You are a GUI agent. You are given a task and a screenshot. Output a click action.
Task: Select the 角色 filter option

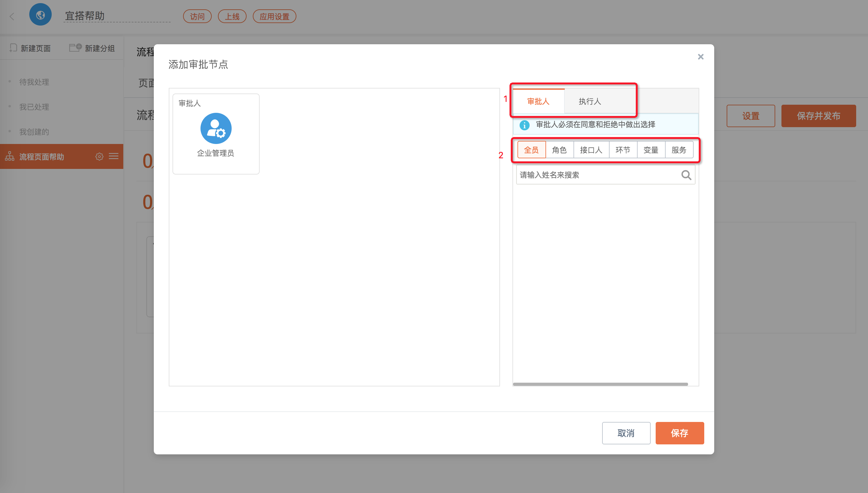pos(559,150)
